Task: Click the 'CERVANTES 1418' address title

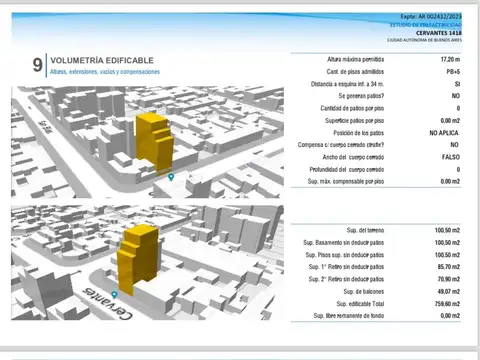Action: [x=439, y=33]
